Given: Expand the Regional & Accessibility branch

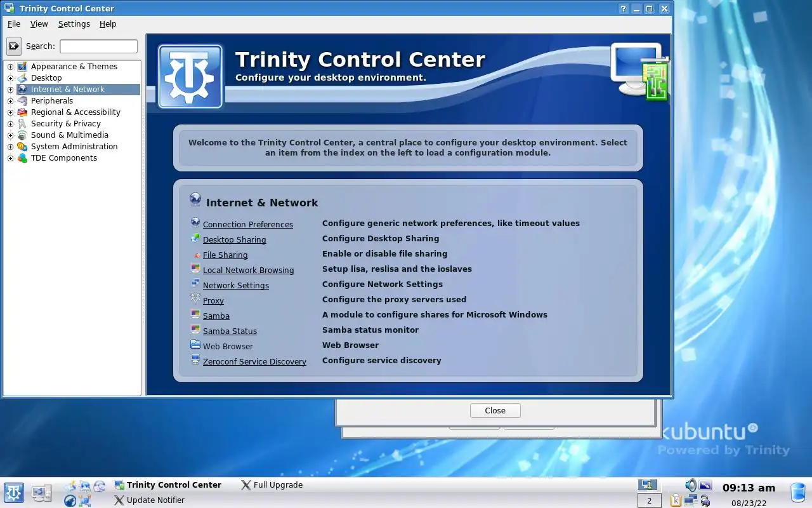Looking at the screenshot, I should coord(10,112).
